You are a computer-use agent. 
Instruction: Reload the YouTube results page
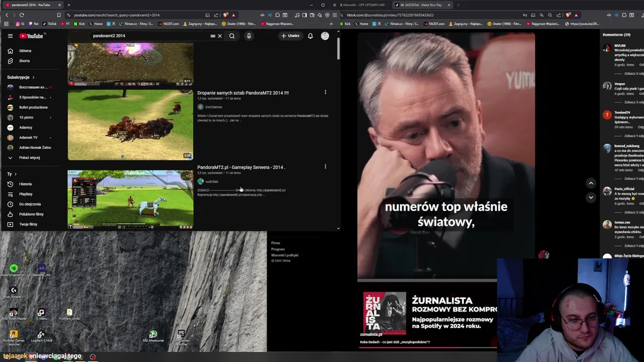tap(22, 15)
